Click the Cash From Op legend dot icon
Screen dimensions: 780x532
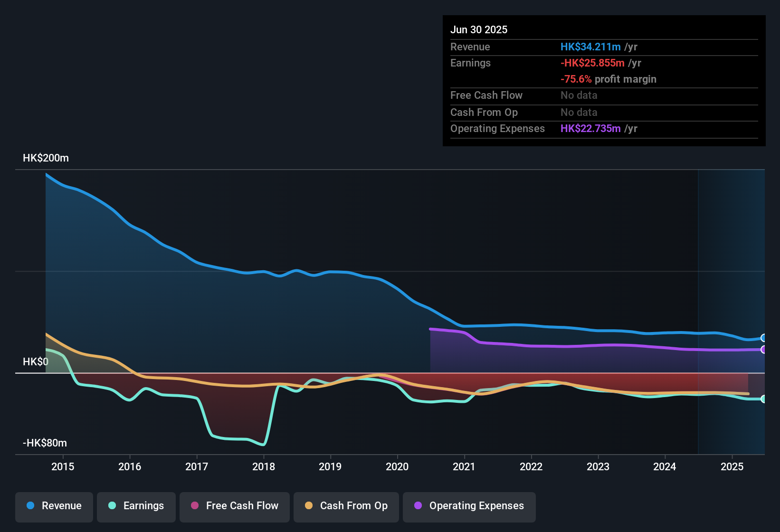[x=308, y=506]
